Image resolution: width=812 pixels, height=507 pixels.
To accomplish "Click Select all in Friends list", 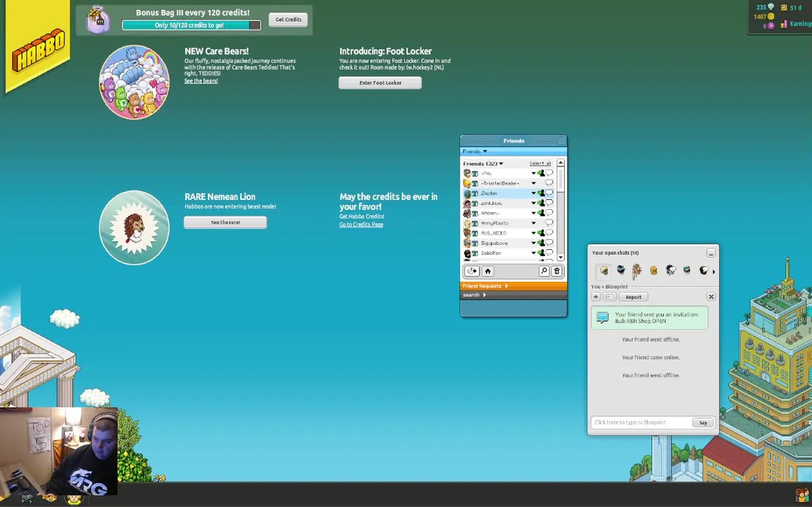I will pyautogui.click(x=540, y=163).
